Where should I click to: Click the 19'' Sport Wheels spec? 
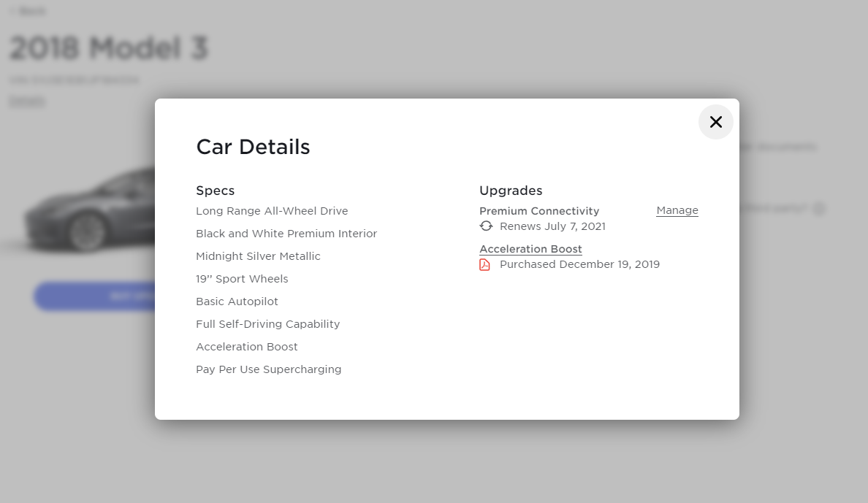click(x=242, y=279)
